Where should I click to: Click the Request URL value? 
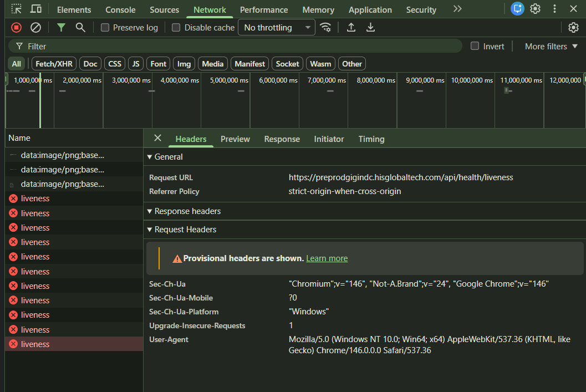[401, 177]
